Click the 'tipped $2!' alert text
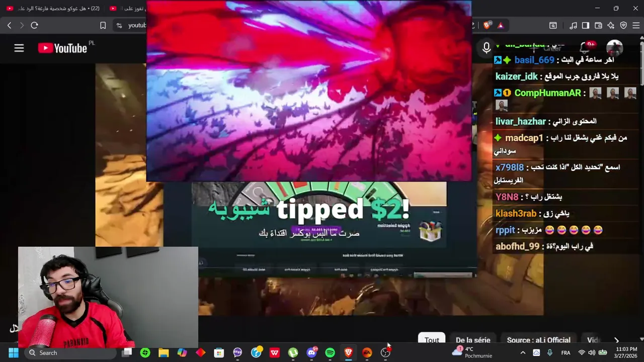Screen dimensions: 644x362 click(343, 209)
